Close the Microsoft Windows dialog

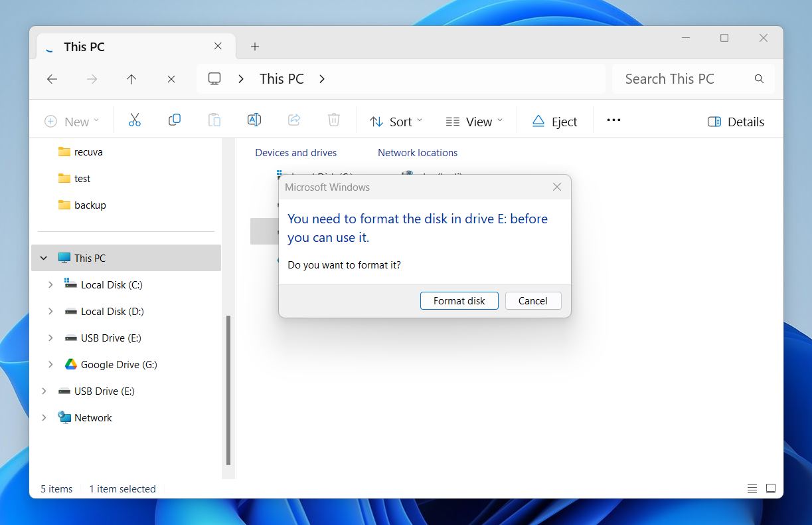pyautogui.click(x=557, y=187)
